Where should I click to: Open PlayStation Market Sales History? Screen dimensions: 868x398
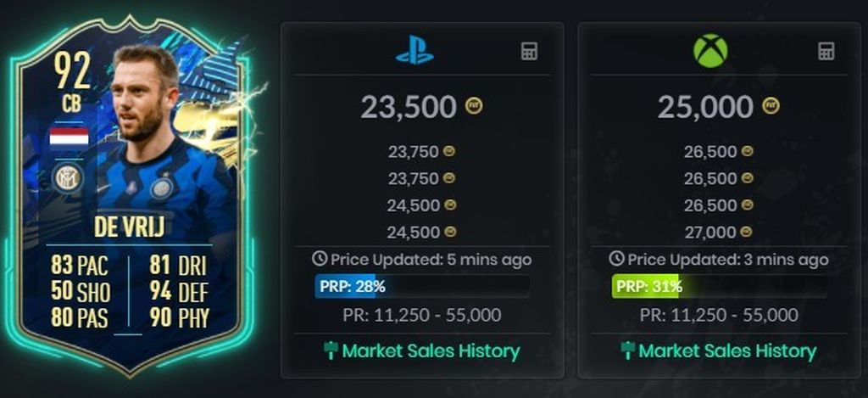point(421,350)
